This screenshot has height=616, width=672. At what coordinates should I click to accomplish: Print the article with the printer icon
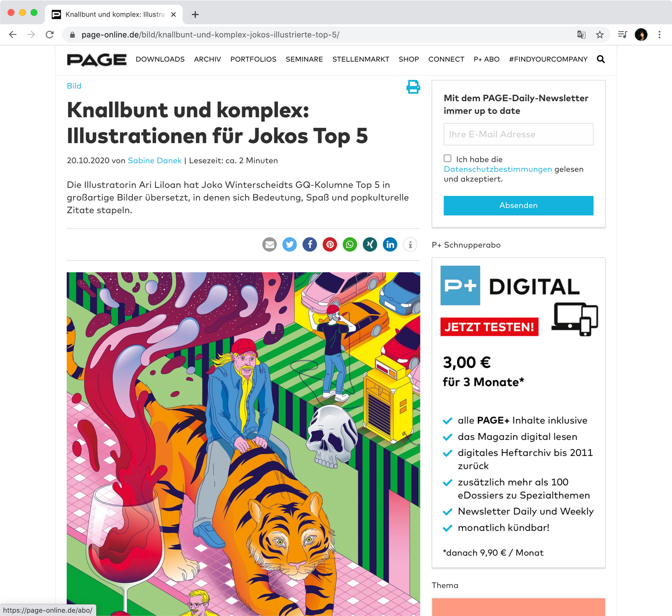pyautogui.click(x=413, y=87)
